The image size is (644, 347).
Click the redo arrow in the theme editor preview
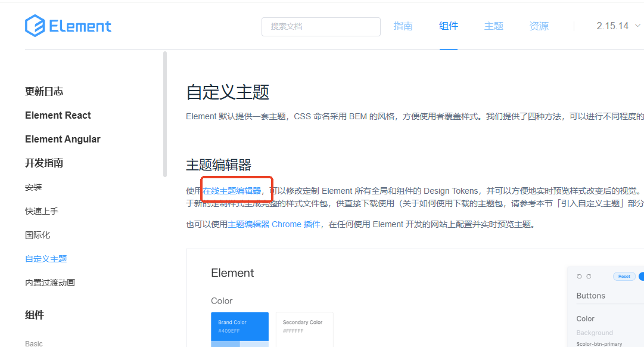589,276
